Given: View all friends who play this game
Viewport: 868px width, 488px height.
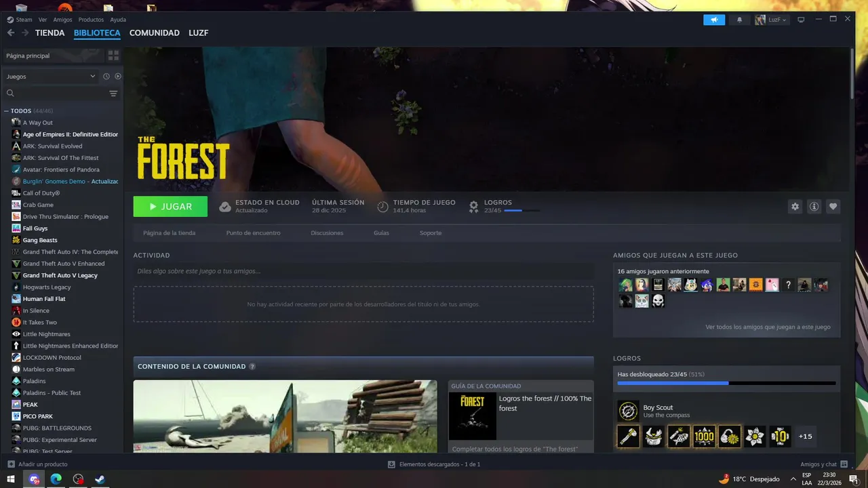Looking at the screenshot, I should tap(768, 327).
